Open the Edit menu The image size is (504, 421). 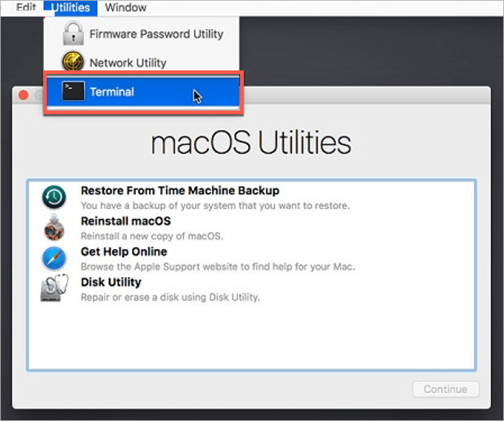tap(26, 6)
